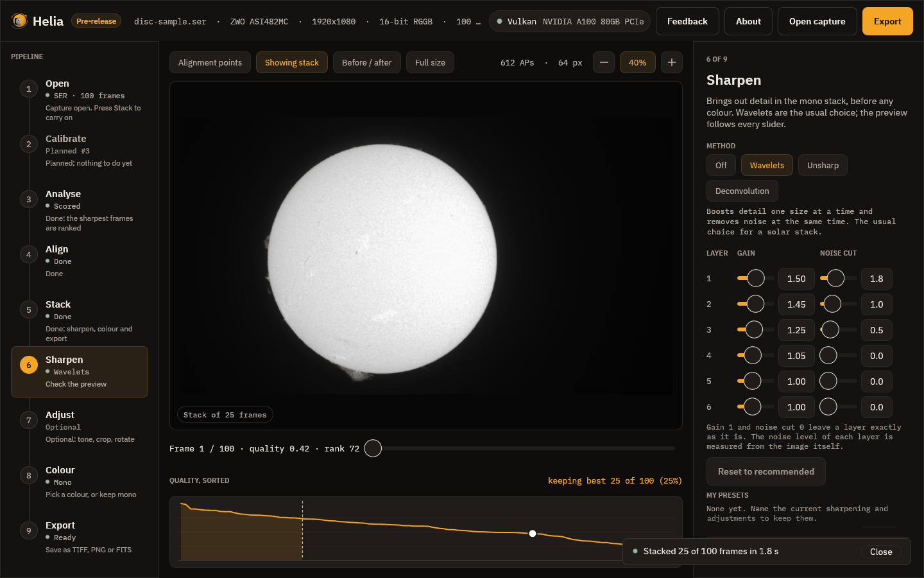
Task: Select pipeline step 8 number badge
Action: tap(28, 475)
